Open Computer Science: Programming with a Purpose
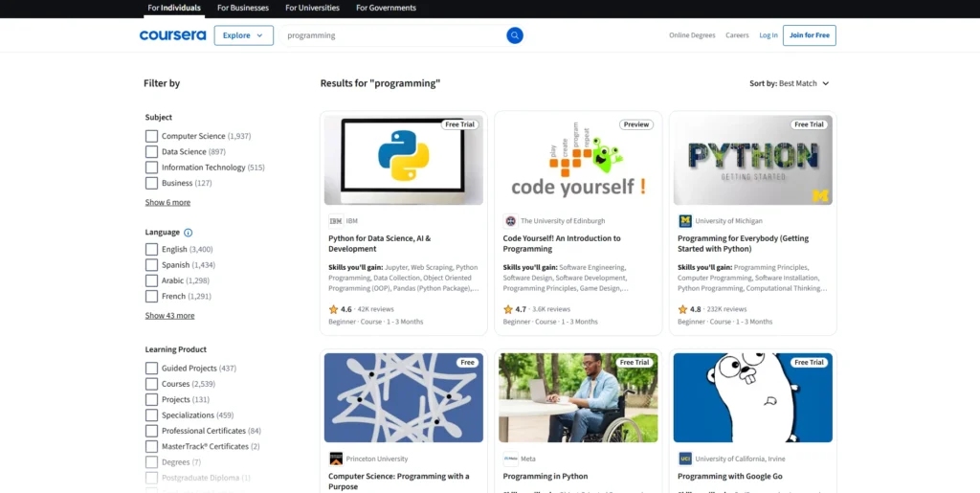The width and height of the screenshot is (980, 493). click(399, 482)
